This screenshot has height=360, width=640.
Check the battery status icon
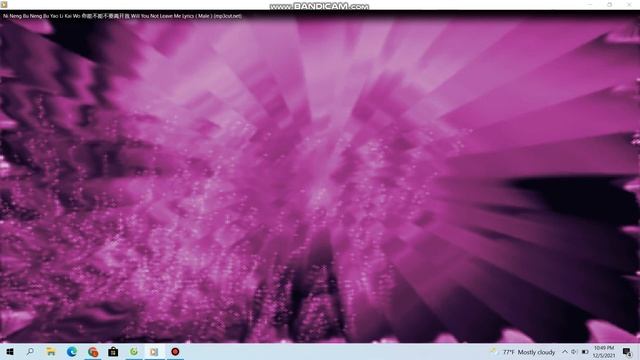coord(585,352)
